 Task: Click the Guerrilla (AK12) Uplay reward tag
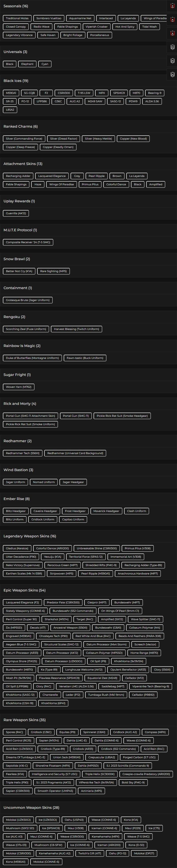coord(16,213)
